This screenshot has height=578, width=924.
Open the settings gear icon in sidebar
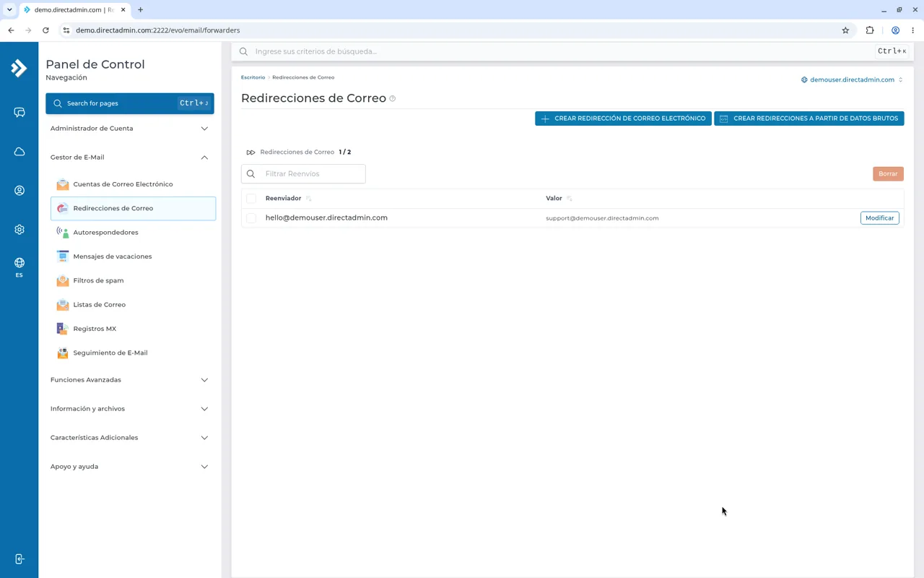[19, 230]
